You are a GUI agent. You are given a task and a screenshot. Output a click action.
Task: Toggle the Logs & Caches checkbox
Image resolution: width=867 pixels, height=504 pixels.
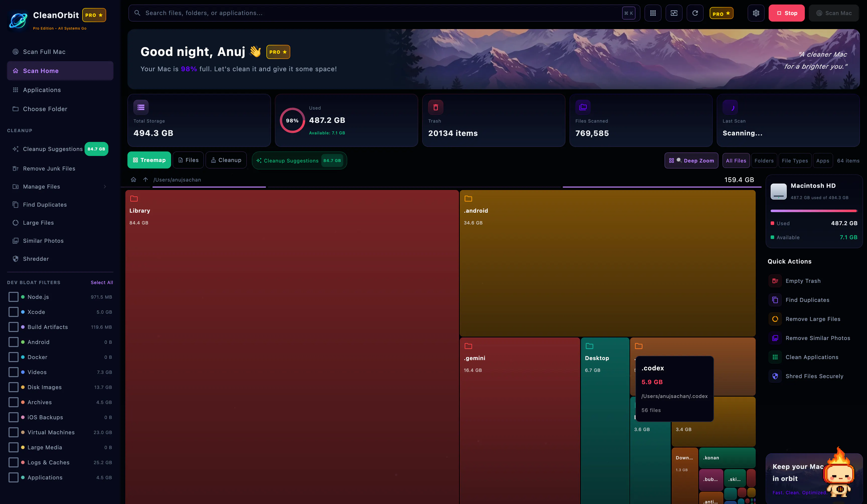pos(13,462)
